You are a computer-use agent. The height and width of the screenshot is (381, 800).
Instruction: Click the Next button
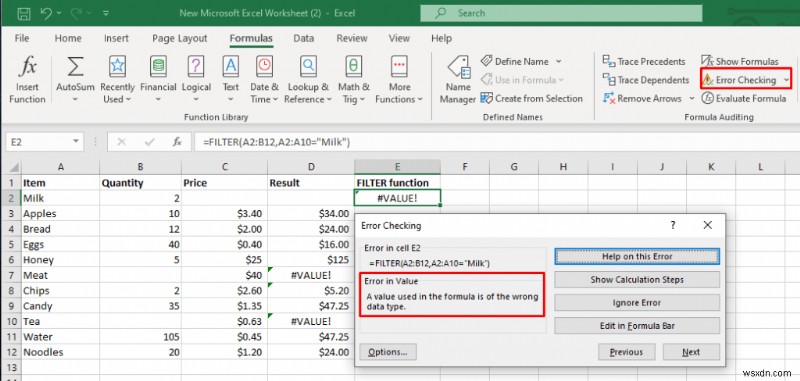click(x=691, y=352)
